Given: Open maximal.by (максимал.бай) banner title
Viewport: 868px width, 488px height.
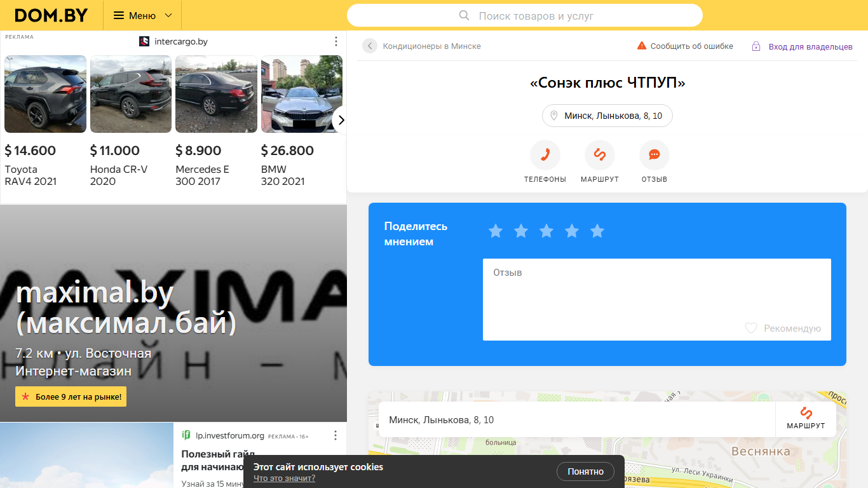Looking at the screenshot, I should [126, 308].
